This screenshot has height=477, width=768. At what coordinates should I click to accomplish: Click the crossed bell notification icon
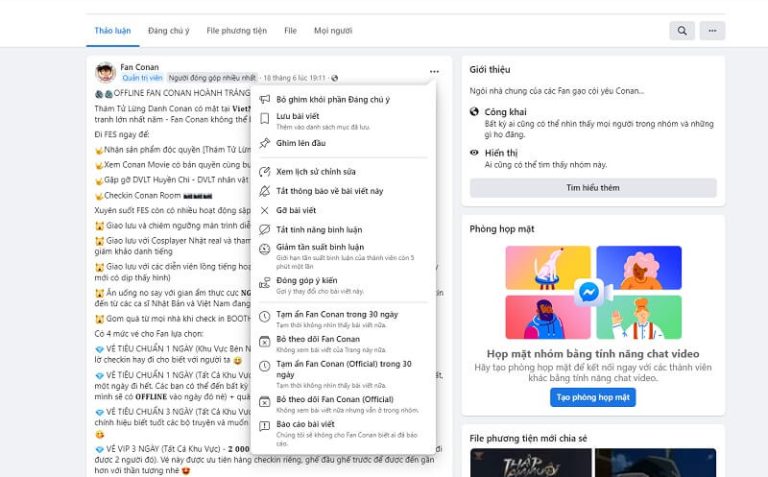pos(264,191)
